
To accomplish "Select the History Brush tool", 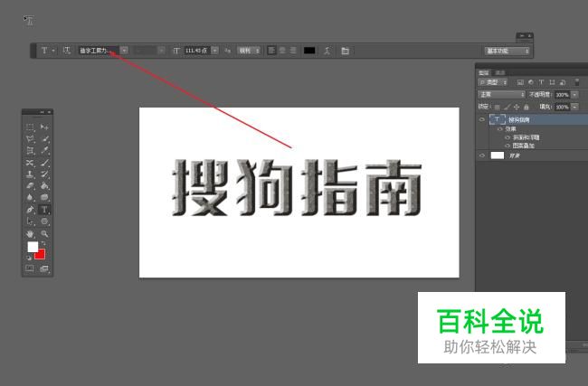I will pos(44,174).
